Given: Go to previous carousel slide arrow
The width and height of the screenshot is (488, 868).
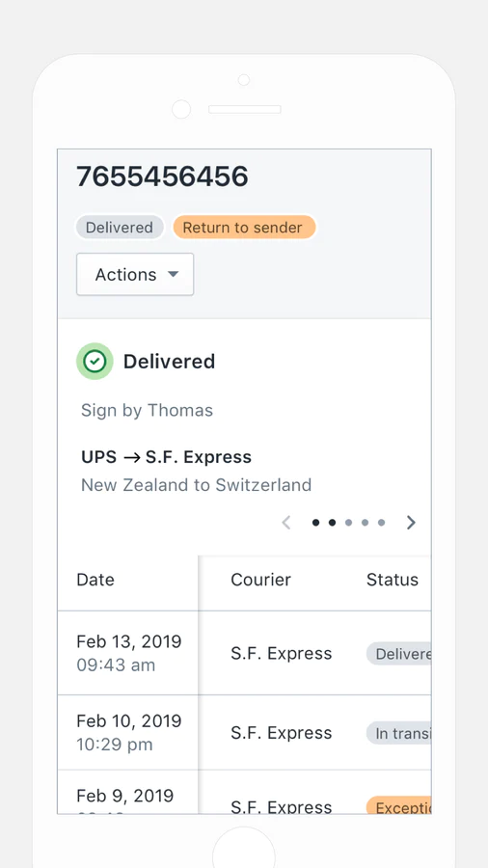Looking at the screenshot, I should [286, 523].
